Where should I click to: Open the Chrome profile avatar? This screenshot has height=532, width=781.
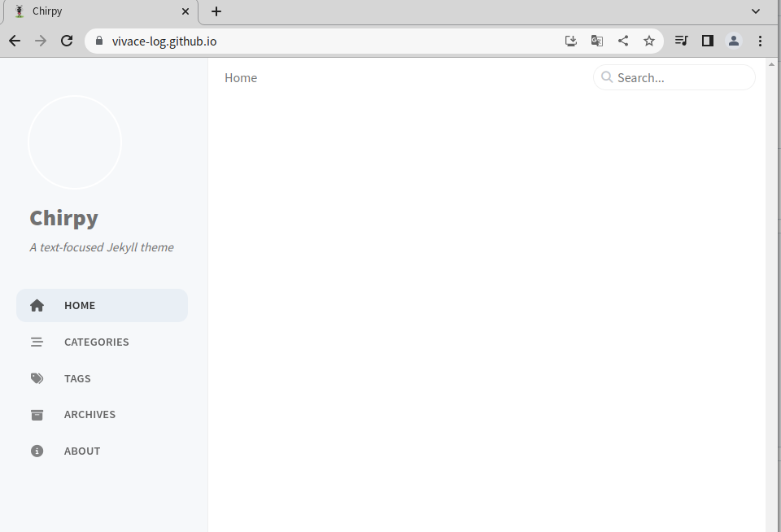pyautogui.click(x=734, y=41)
